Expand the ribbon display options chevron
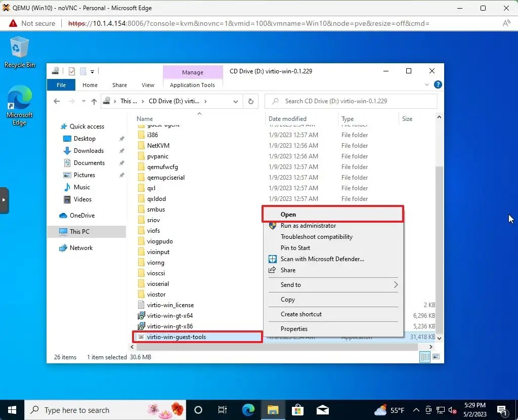This screenshot has width=518, height=420. [x=427, y=85]
